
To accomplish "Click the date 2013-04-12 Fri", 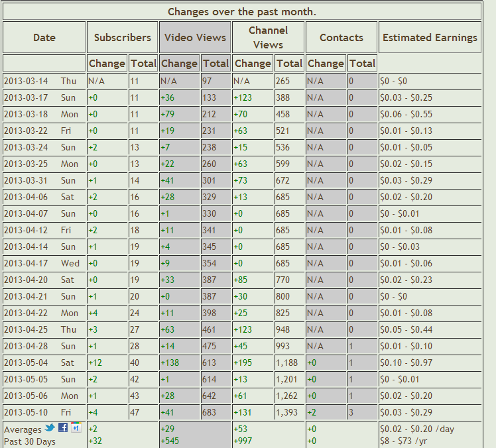I will (38, 230).
